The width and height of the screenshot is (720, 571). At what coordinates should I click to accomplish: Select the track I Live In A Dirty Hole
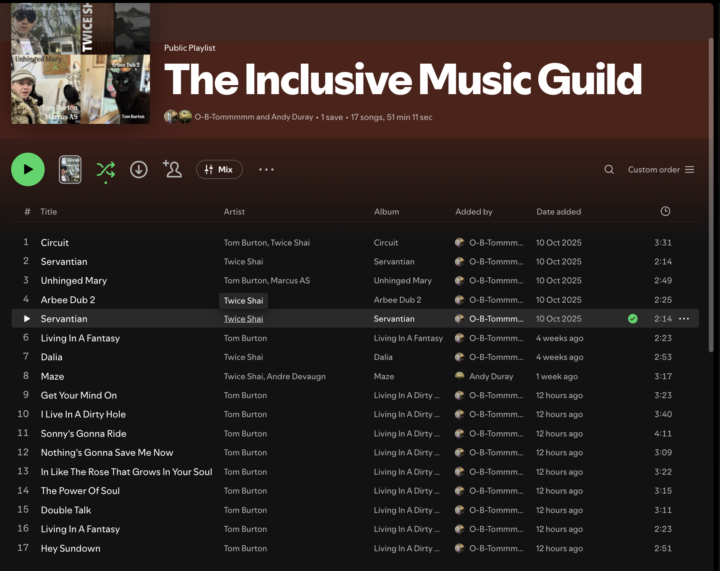[x=83, y=414]
